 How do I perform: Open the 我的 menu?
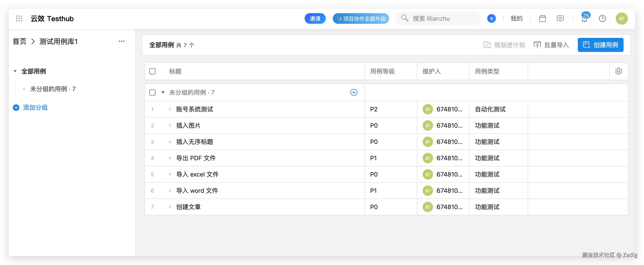pyautogui.click(x=516, y=18)
